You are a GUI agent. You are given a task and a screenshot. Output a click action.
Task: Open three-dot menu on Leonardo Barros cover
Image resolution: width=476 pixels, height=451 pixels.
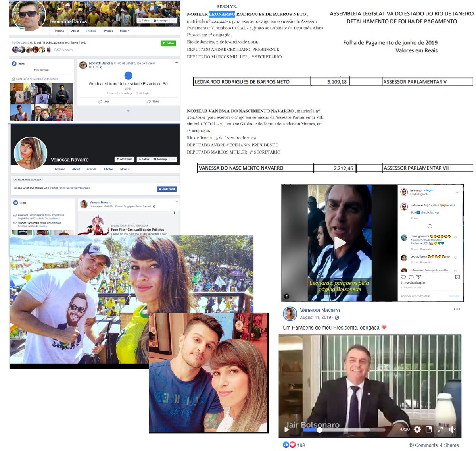coord(173,21)
